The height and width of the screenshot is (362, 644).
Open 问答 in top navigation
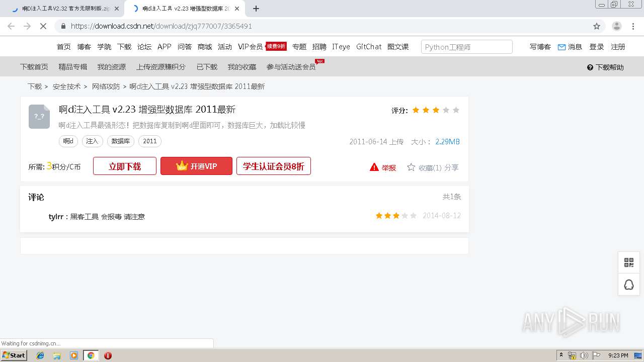[x=185, y=47]
